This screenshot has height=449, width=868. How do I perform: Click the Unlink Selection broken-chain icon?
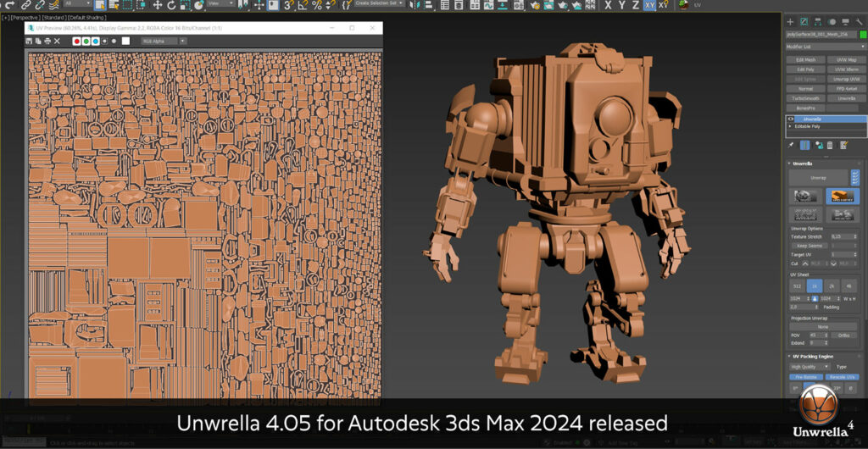coord(40,5)
